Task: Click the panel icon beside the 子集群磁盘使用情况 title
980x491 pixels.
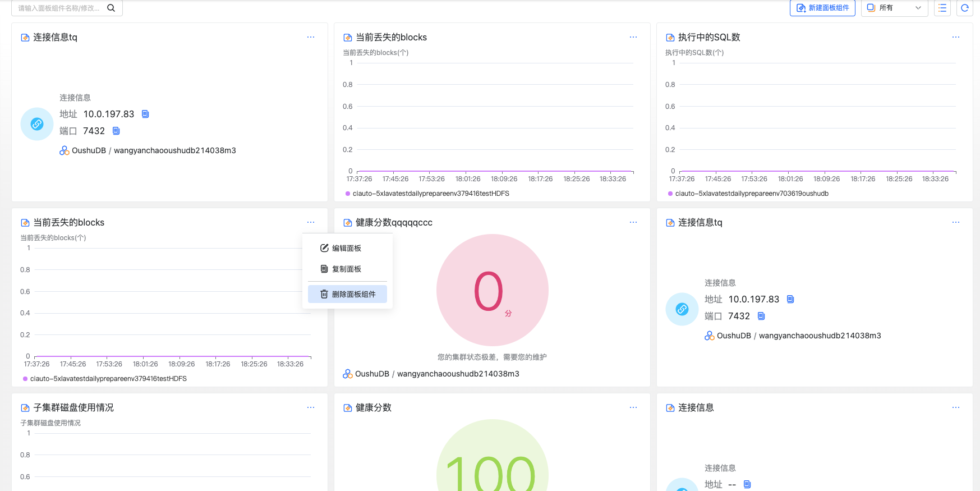Action: tap(25, 408)
